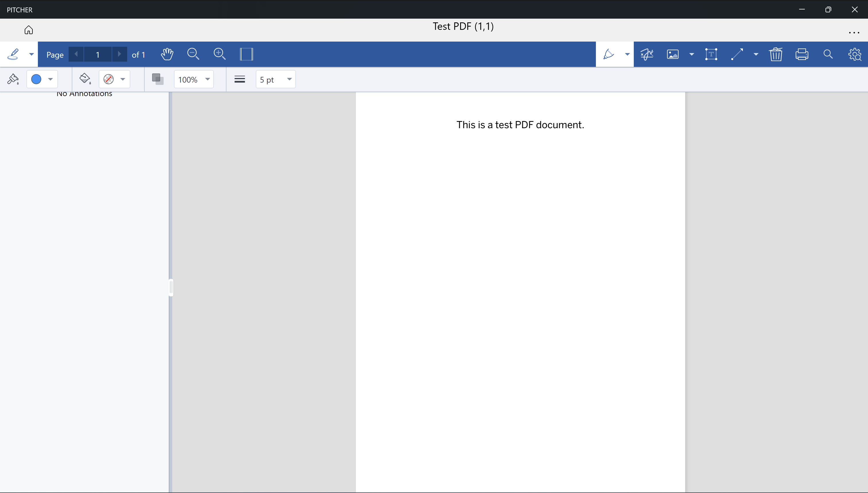Screen dimensions: 868x493
Task: Open the gear settings icon
Action: (855, 54)
